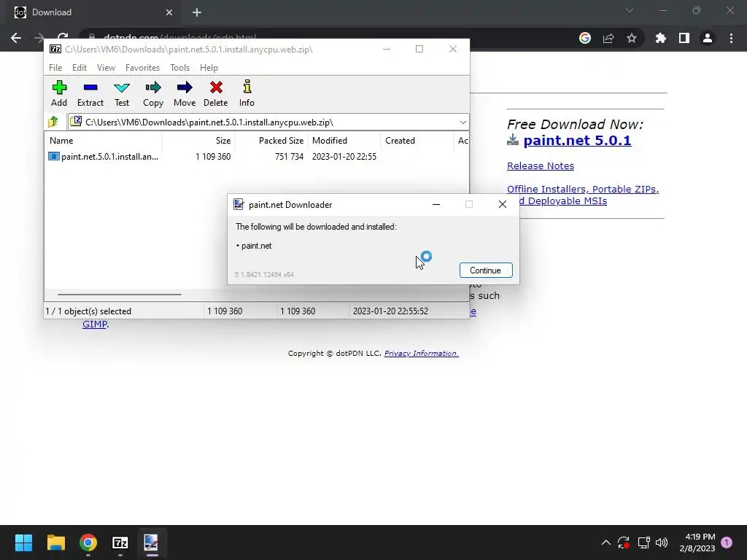
Task: Toggle Chrome side panel icon
Action: tap(684, 38)
